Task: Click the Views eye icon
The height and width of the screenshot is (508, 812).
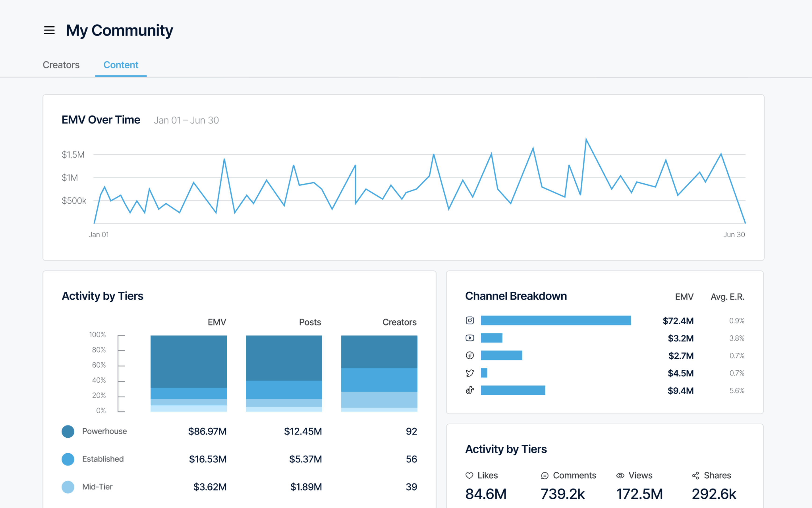Action: coord(620,476)
